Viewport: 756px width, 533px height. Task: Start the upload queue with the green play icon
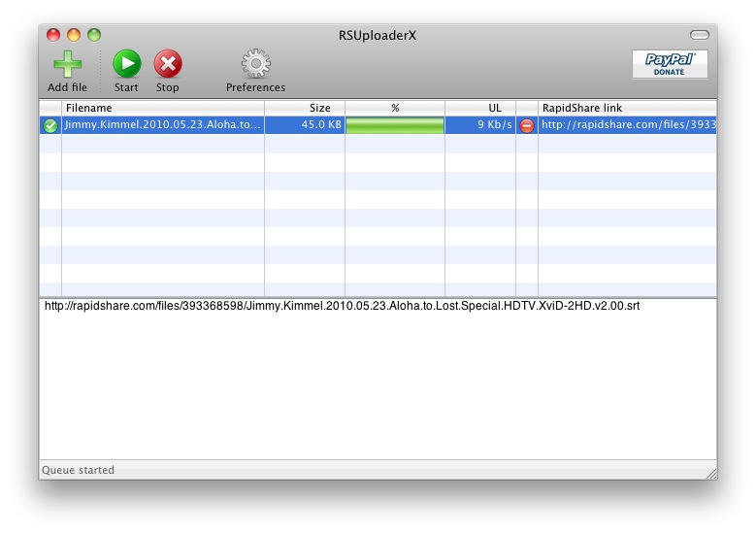pyautogui.click(x=127, y=64)
